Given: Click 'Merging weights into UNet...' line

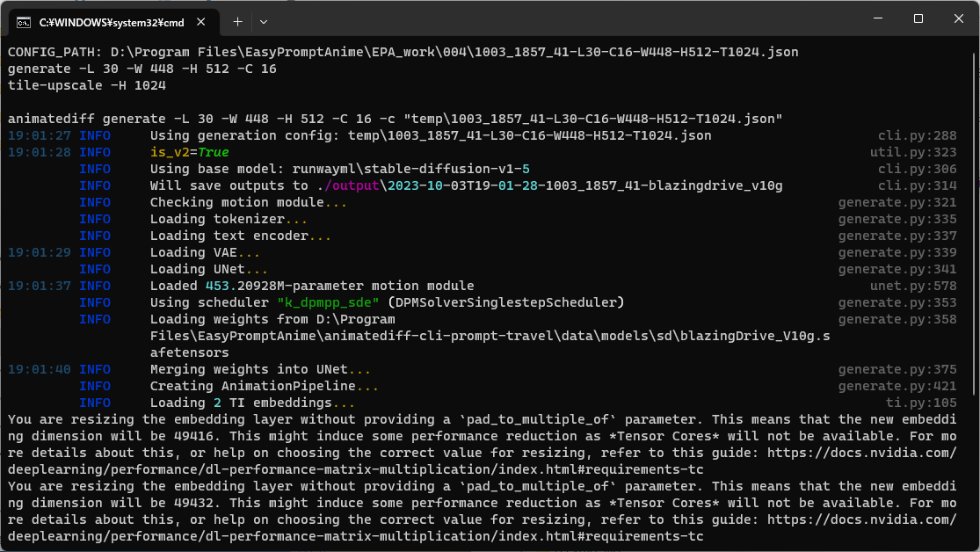Looking at the screenshot, I should pos(261,369).
